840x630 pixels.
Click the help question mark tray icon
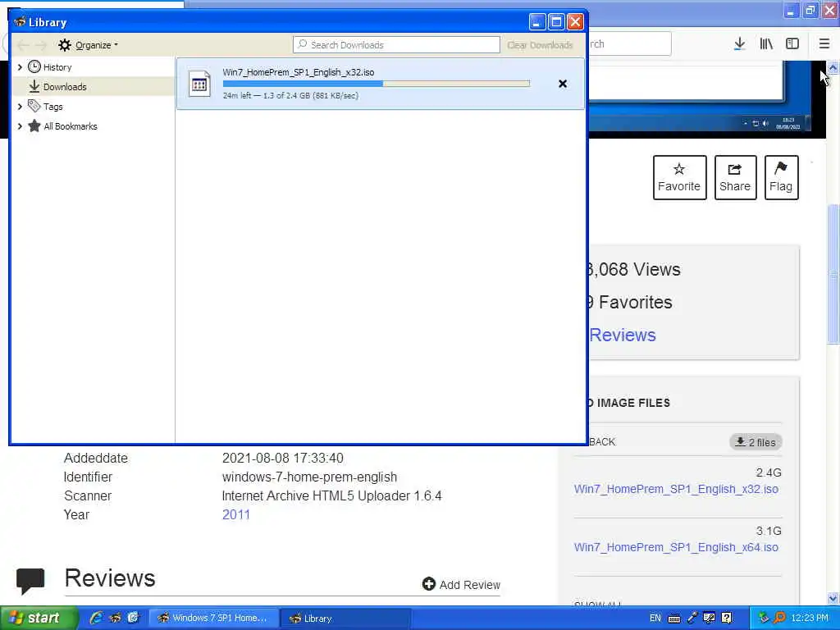pyautogui.click(x=727, y=619)
